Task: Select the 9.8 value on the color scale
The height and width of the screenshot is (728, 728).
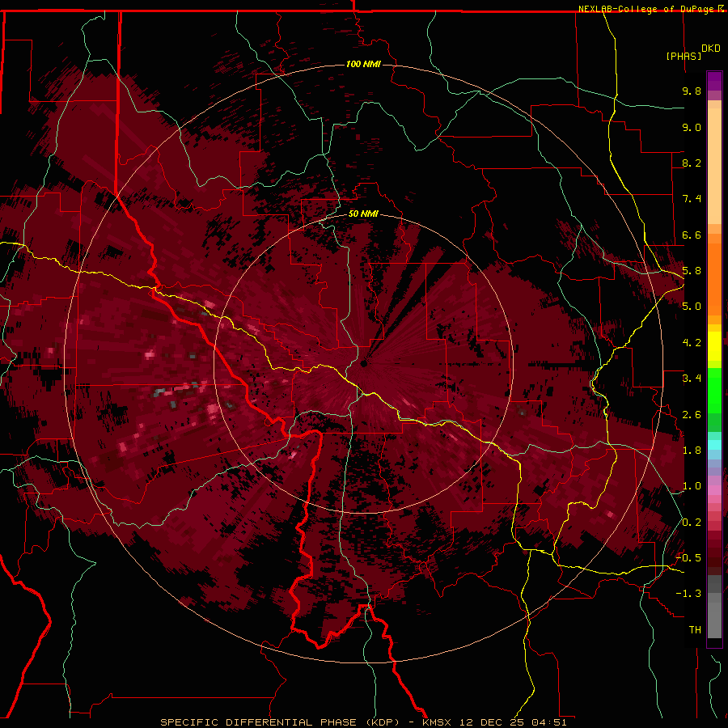Action: tap(692, 91)
